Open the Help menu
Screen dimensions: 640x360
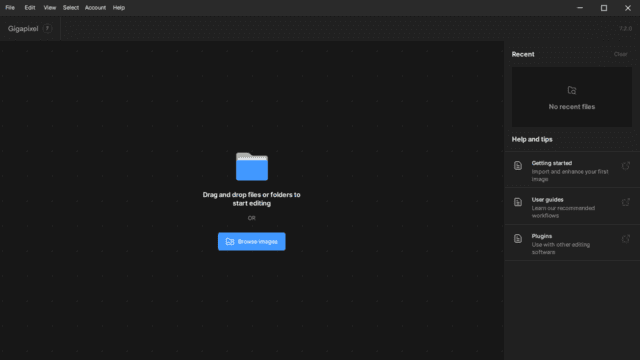tap(119, 8)
